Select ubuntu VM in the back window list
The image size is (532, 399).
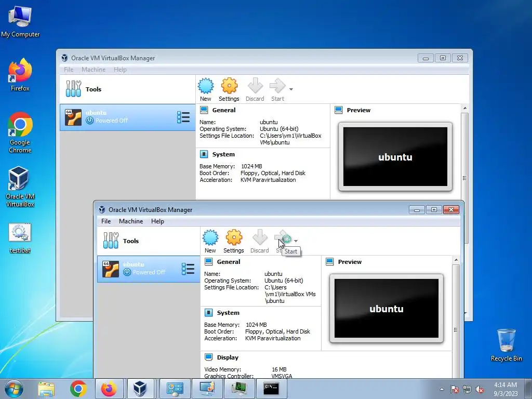pos(128,117)
